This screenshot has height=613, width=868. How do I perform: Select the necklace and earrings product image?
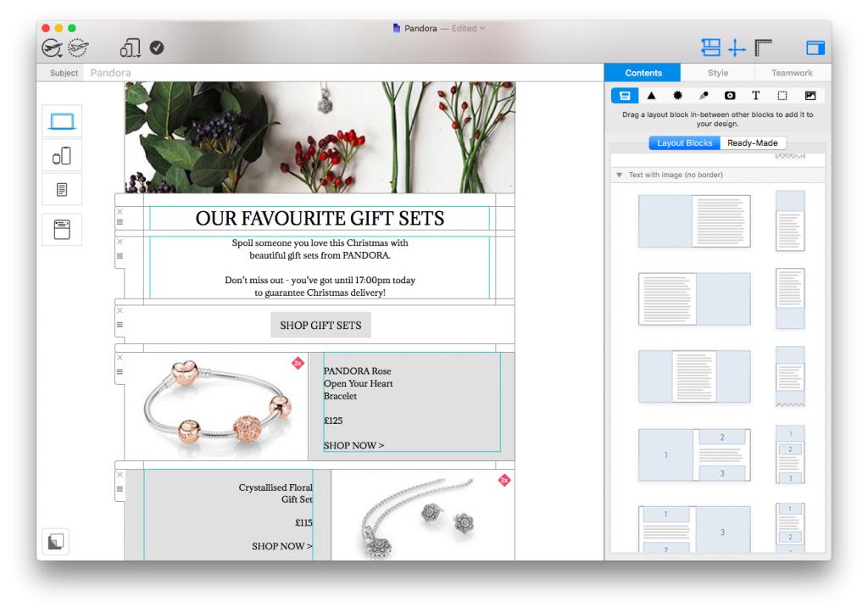pyautogui.click(x=423, y=515)
